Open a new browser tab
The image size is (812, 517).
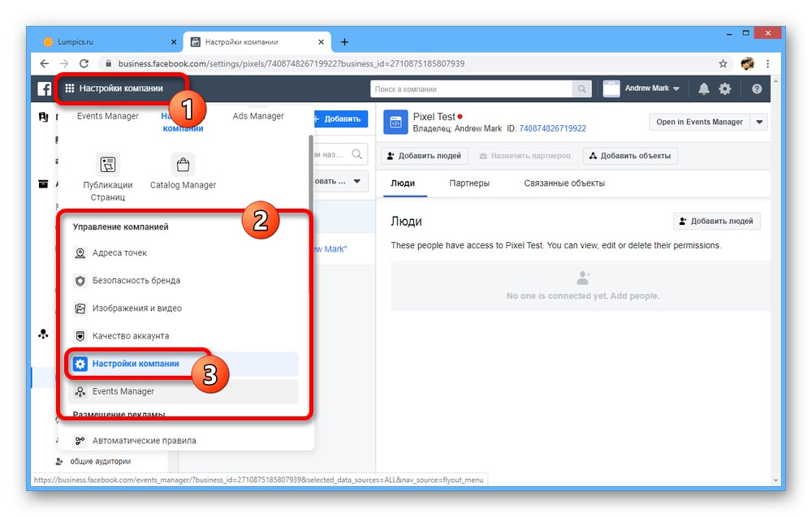point(344,42)
